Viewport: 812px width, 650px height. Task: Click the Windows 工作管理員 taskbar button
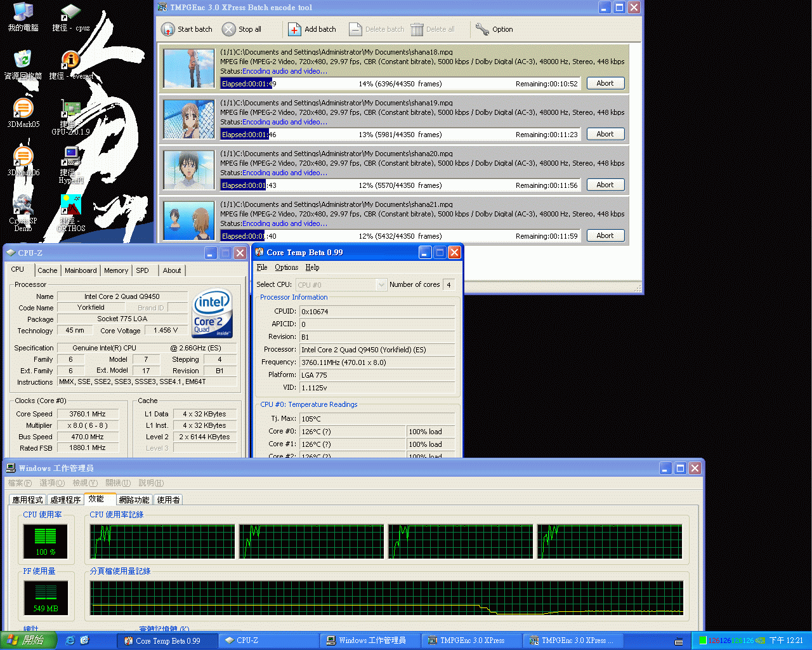coord(370,640)
